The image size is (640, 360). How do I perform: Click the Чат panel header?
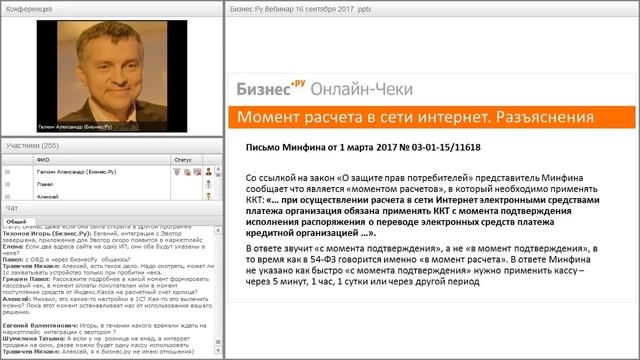tap(112, 208)
